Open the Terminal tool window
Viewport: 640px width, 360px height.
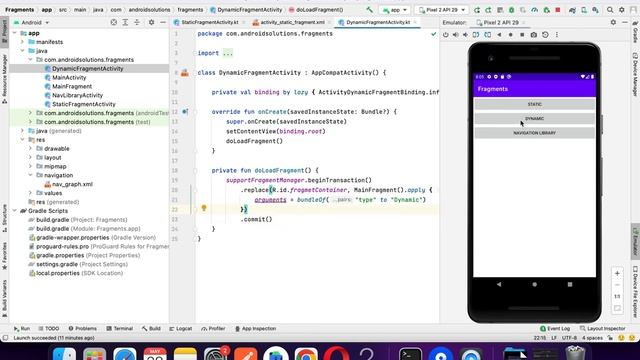(x=120, y=329)
